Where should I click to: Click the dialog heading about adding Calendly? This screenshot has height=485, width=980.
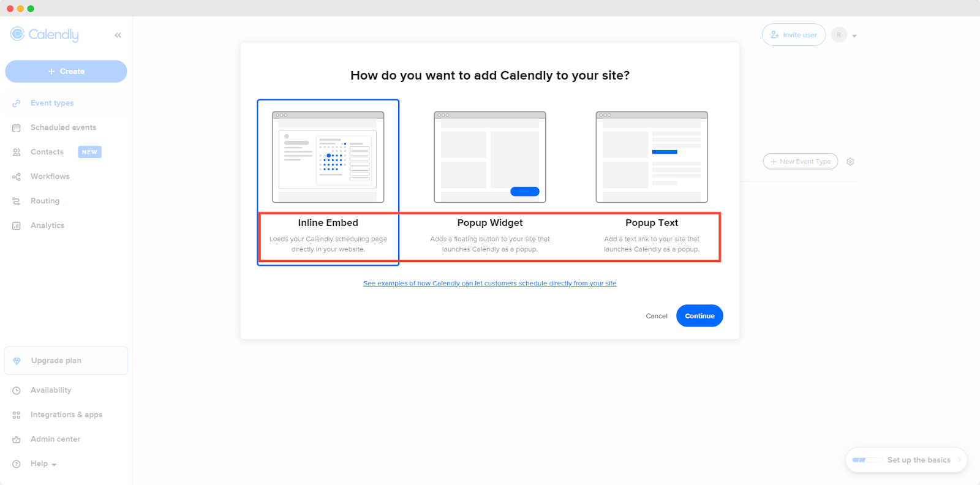(x=490, y=75)
